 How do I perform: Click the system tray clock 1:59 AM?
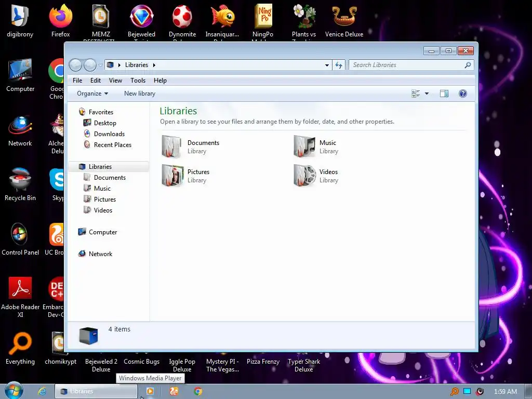click(505, 392)
